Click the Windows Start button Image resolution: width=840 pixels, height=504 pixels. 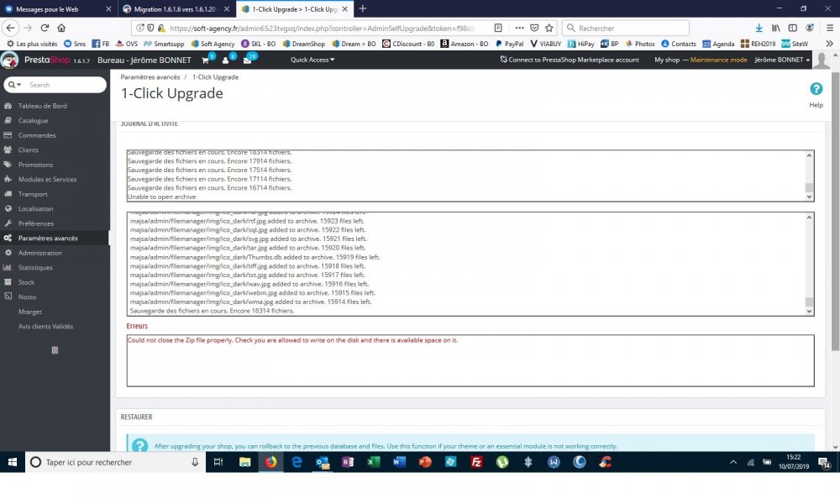pyautogui.click(x=13, y=462)
